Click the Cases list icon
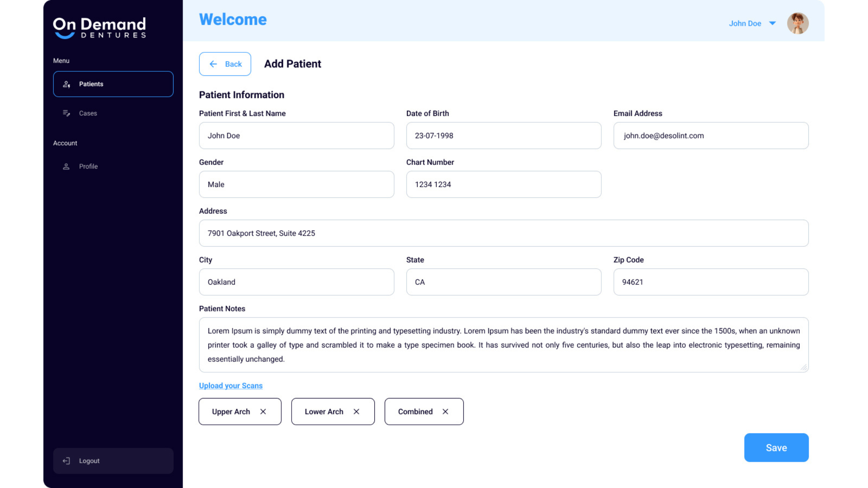Screen dimensions: 868x488 [66, 113]
